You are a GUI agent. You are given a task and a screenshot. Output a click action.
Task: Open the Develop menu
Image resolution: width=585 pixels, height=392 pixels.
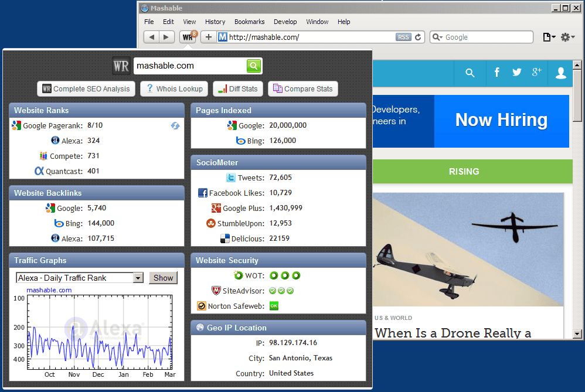(285, 22)
